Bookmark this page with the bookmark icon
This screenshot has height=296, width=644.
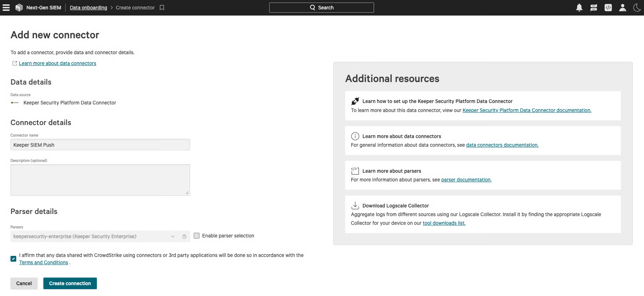(x=162, y=8)
